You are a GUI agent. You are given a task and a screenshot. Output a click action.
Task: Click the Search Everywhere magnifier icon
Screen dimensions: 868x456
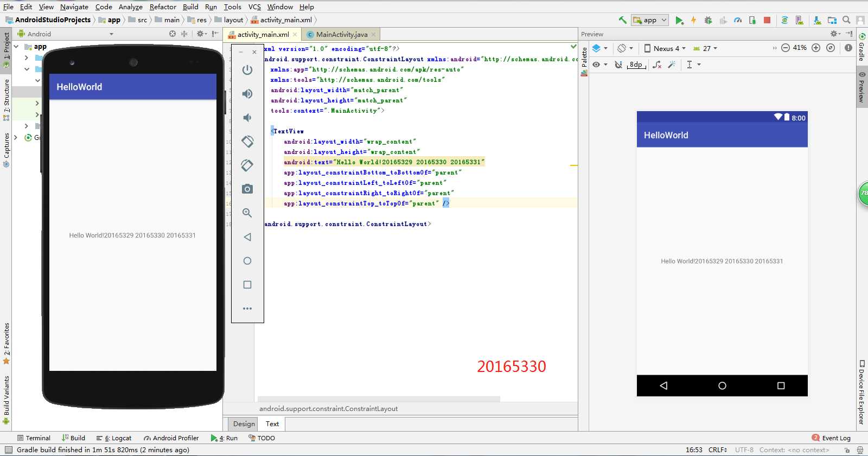[846, 20]
